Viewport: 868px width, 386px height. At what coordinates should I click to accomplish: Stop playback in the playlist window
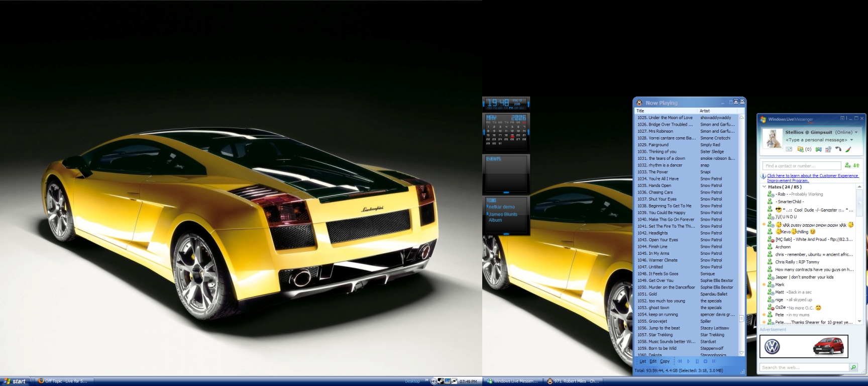(705, 361)
